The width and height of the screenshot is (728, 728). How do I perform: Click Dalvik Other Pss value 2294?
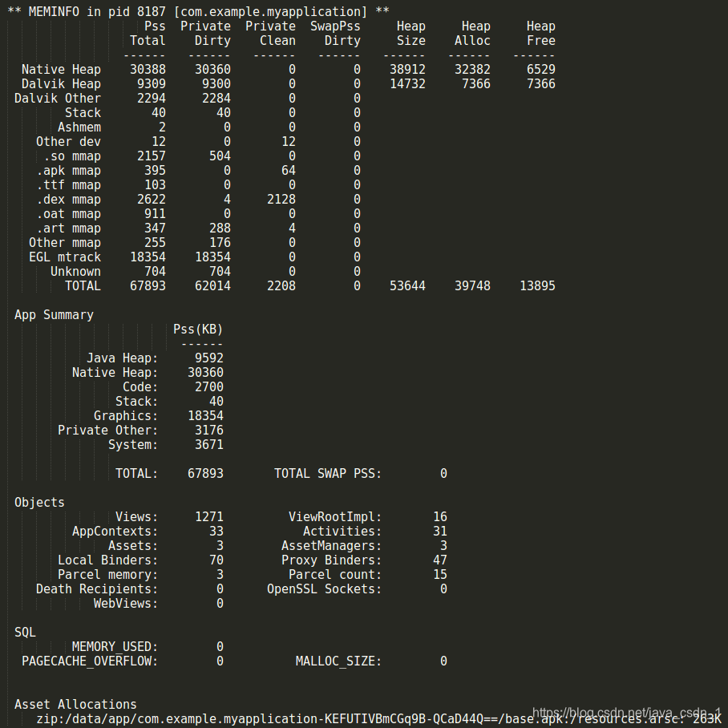(152, 99)
